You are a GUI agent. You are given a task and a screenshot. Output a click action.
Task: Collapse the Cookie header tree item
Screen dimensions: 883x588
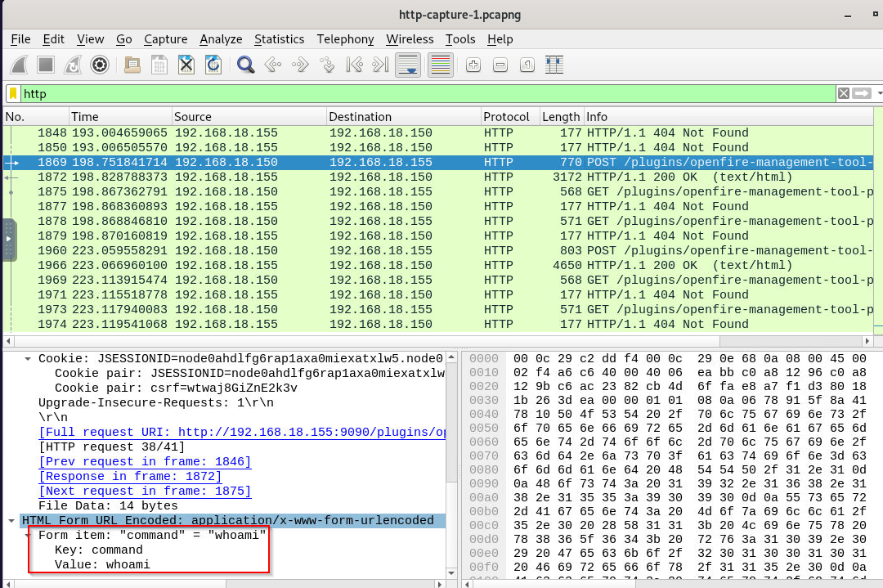[29, 359]
